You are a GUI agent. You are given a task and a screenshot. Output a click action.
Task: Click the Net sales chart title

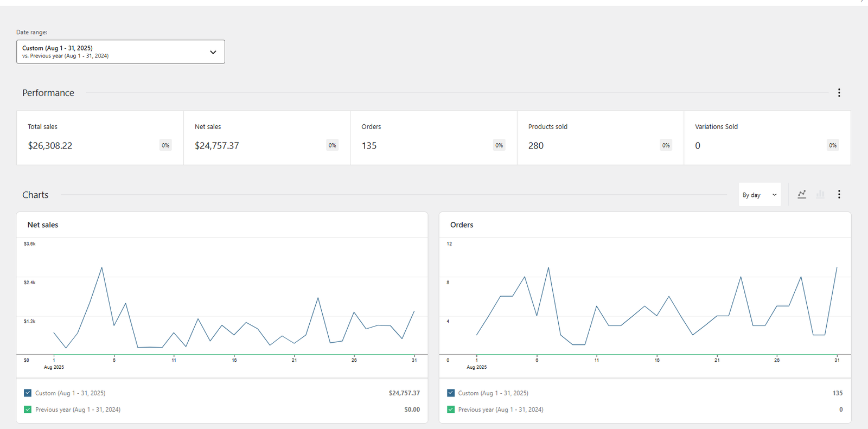point(43,225)
